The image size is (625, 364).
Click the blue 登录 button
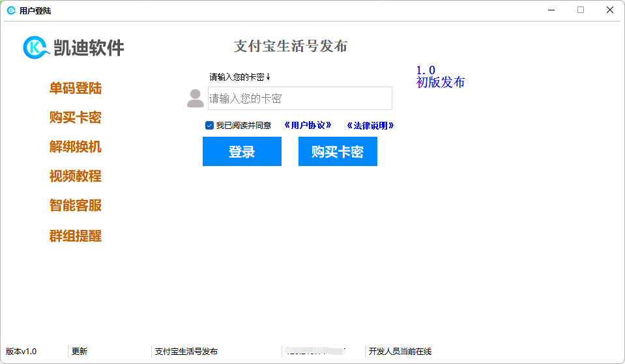tap(242, 151)
